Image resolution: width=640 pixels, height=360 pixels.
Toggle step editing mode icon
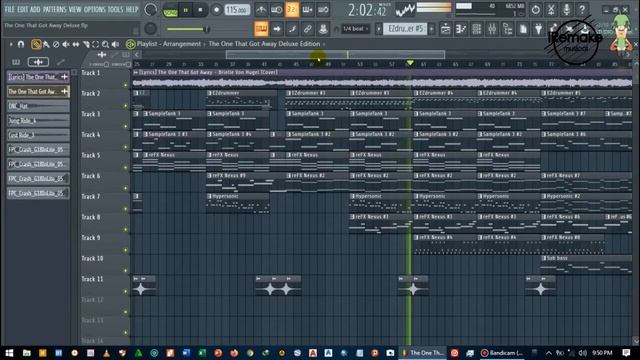[292, 29]
